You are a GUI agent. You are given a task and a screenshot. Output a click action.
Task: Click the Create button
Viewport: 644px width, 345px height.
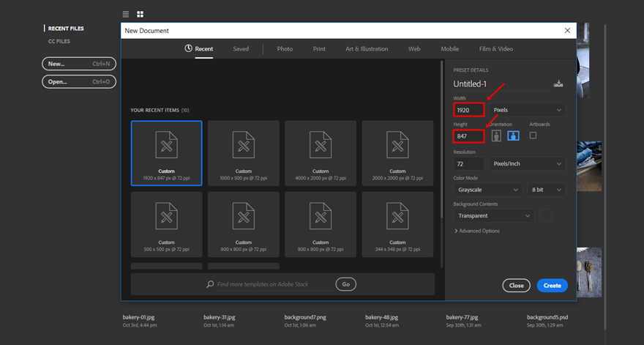pos(553,286)
